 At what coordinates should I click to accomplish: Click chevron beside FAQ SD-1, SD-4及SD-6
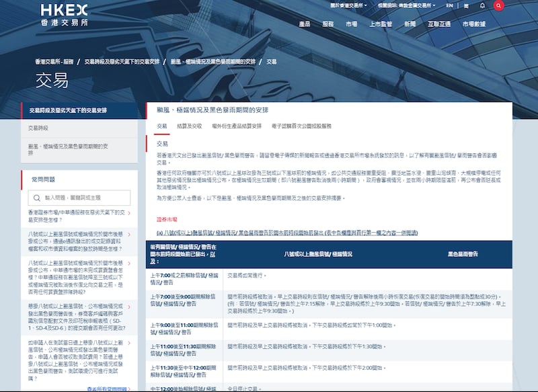tap(129, 307)
